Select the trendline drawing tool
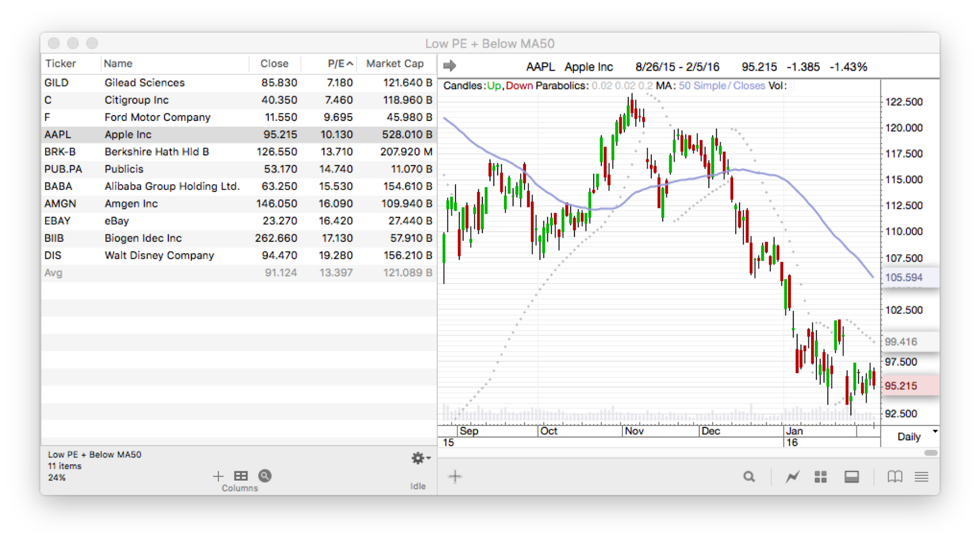The width and height of the screenshot is (980, 543). pos(792,476)
